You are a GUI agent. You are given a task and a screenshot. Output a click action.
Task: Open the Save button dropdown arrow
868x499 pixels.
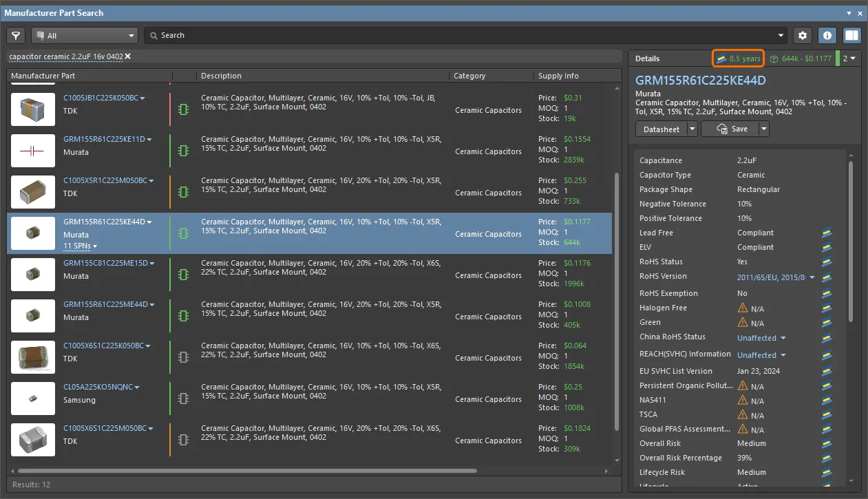[764, 129]
